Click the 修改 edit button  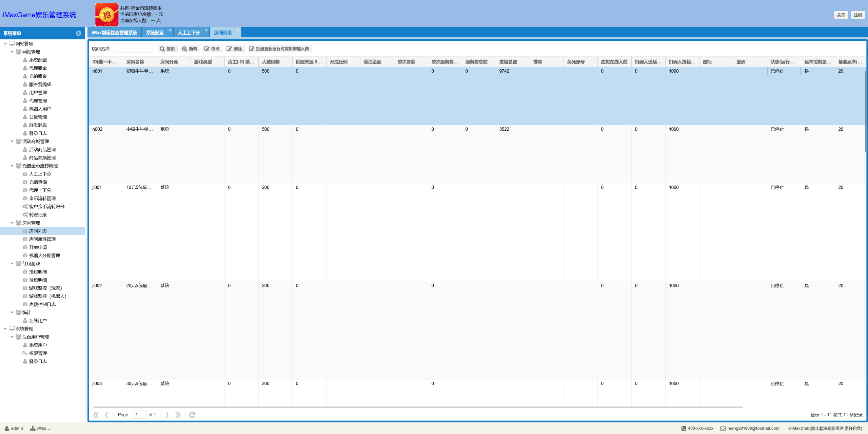click(212, 49)
